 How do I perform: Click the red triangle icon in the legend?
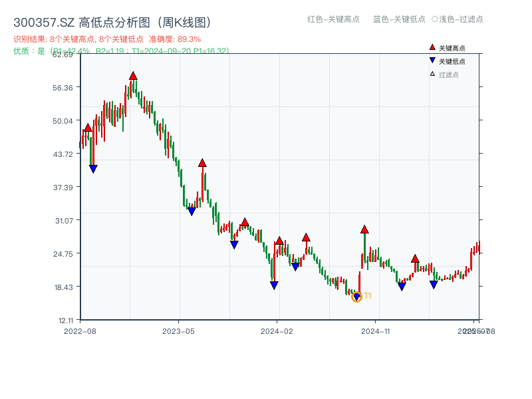tap(432, 47)
